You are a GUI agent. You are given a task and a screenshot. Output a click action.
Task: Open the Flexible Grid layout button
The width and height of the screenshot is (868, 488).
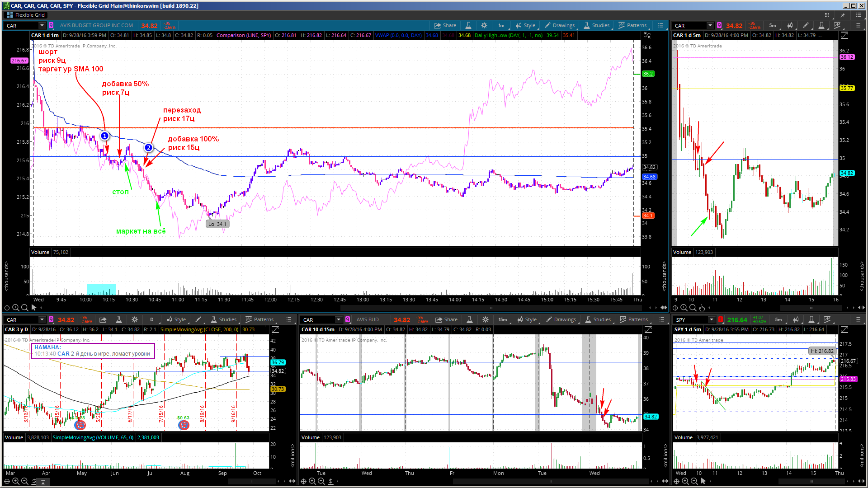(25, 15)
